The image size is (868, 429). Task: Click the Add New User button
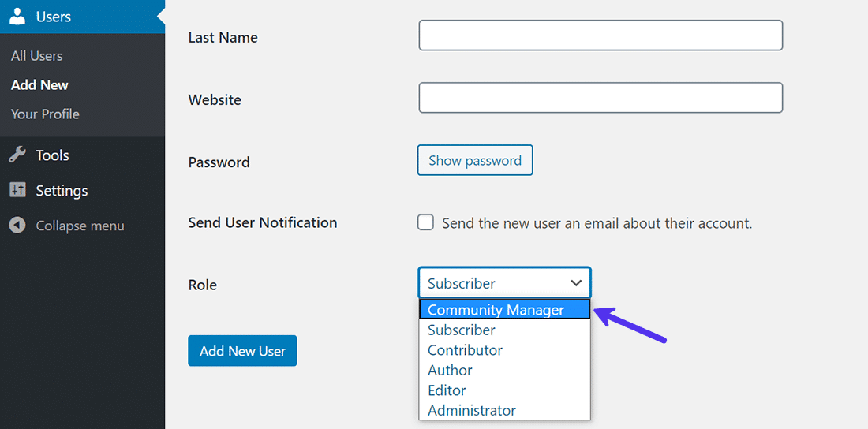tap(242, 351)
